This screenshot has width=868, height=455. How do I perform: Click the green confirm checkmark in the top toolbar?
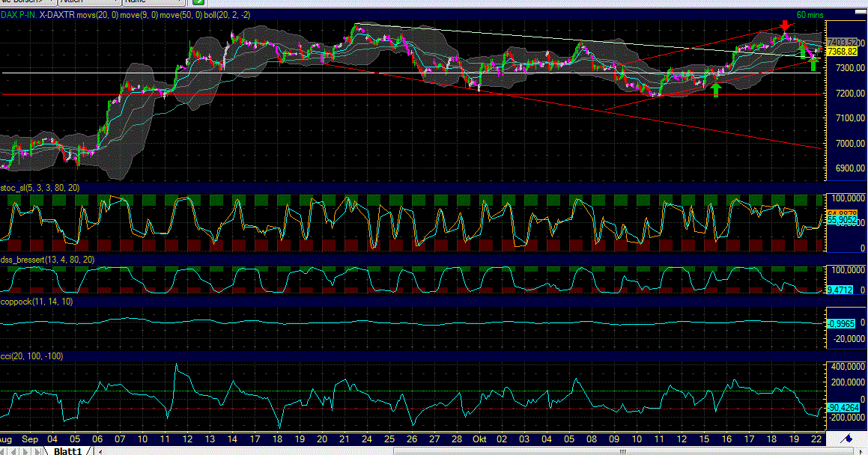pos(197,4)
